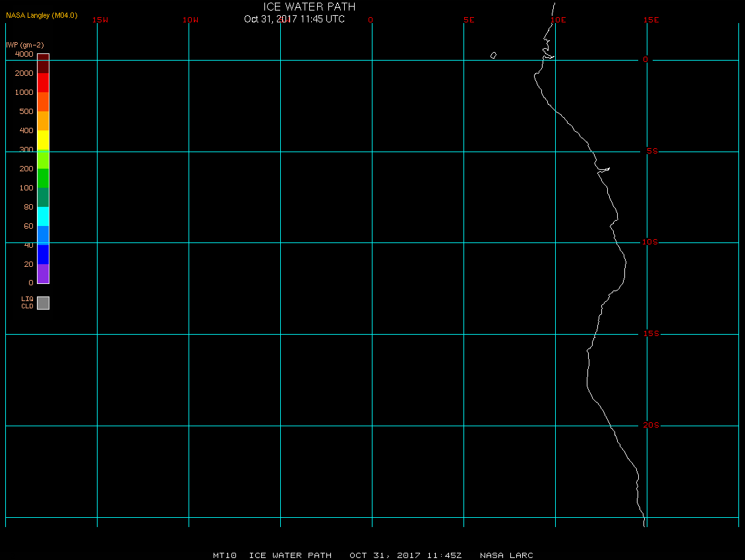Screen dimensions: 745x560
Task: Click the ICE WATER PATH title text
Action: pyautogui.click(x=309, y=7)
